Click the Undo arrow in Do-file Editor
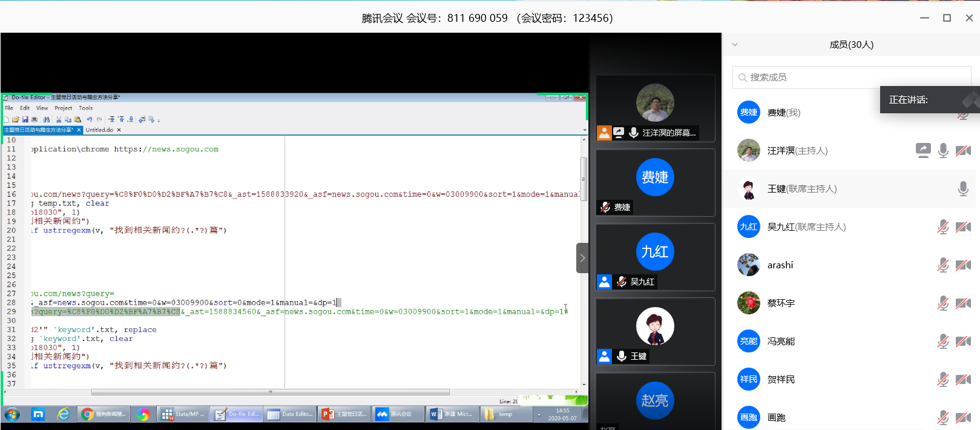Image resolution: width=980 pixels, height=430 pixels. coord(90,120)
